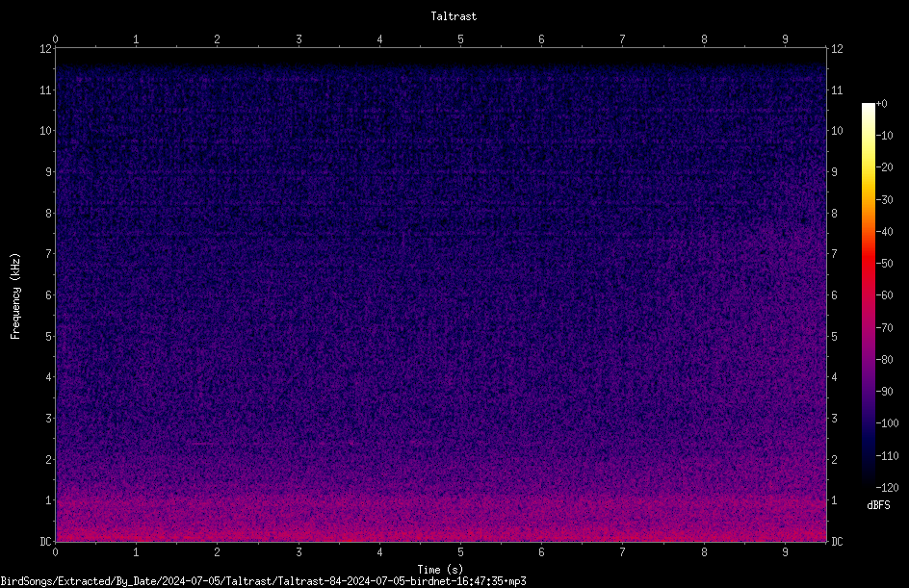Click the DC tick label on left frequency axis
Screen dimensions: 909x588
pos(45,542)
